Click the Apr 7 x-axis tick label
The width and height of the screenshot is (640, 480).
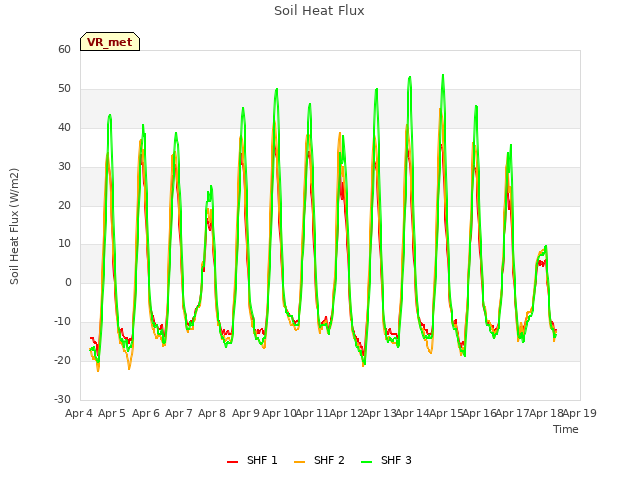179,413
